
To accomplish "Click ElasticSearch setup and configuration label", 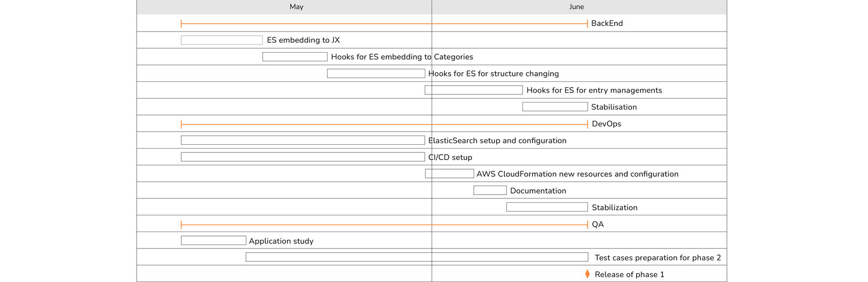I will coord(497,140).
